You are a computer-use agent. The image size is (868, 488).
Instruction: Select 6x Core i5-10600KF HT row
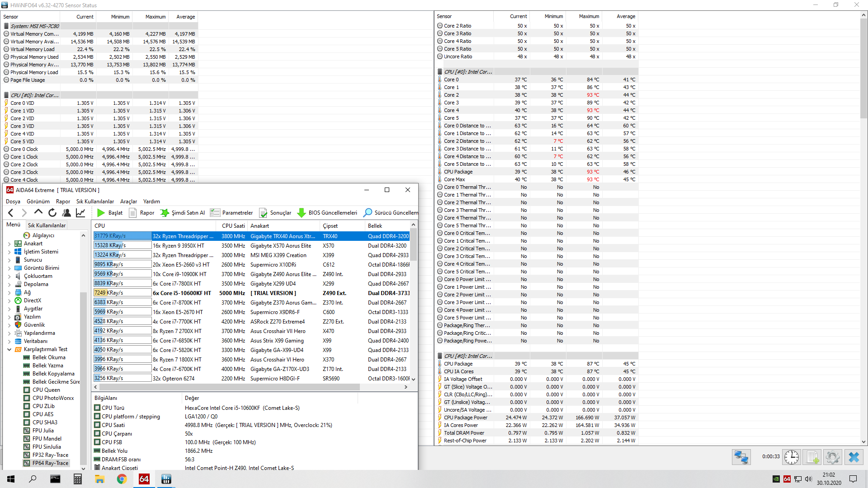251,293
